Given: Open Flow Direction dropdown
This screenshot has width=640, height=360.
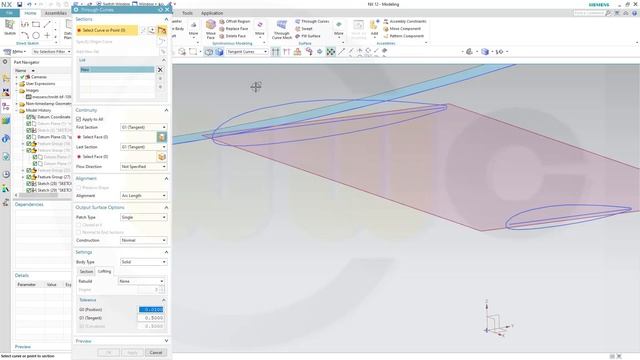Looking at the screenshot, I should (144, 167).
